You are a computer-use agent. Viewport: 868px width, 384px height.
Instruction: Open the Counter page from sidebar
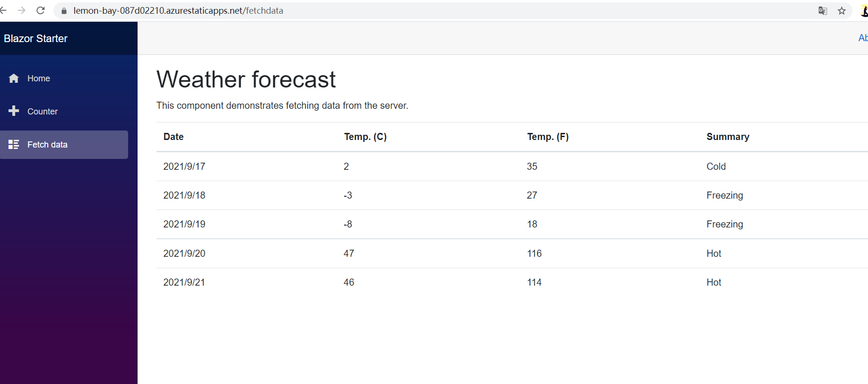(x=43, y=111)
